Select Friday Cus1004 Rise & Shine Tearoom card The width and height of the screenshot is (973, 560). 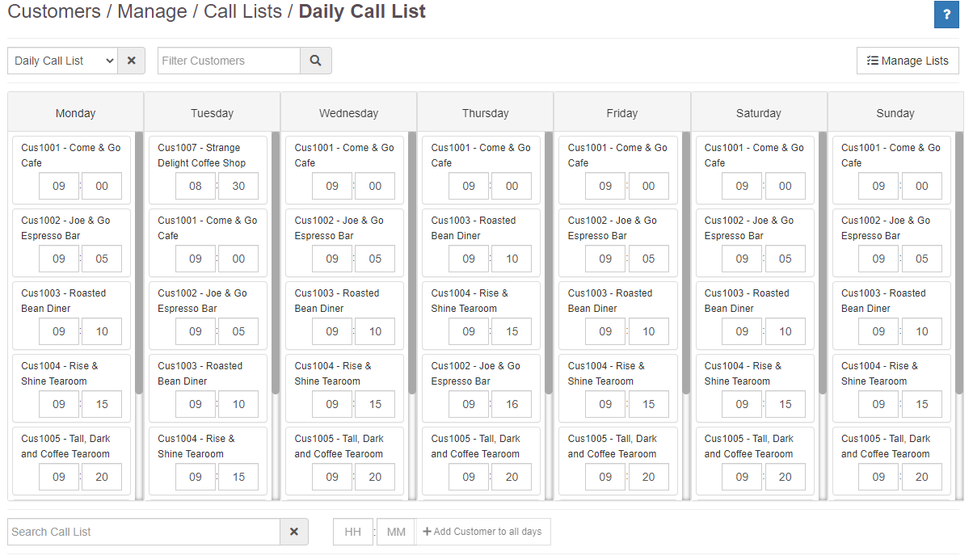618,388
